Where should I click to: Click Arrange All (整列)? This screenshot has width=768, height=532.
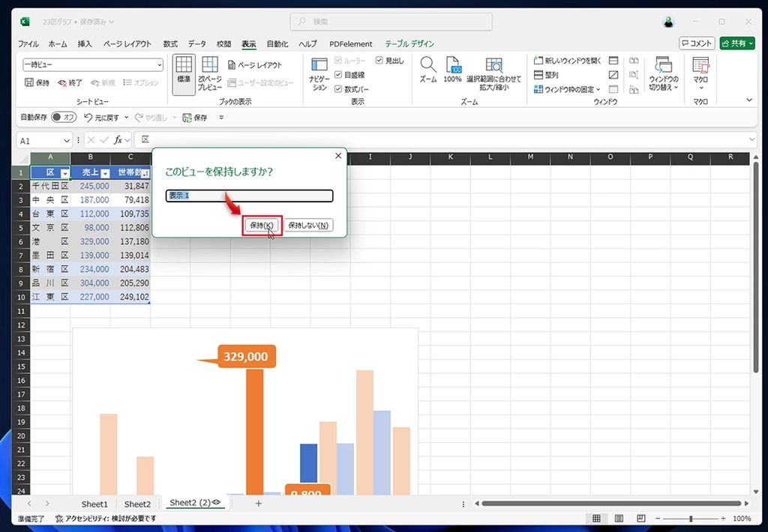tap(546, 75)
